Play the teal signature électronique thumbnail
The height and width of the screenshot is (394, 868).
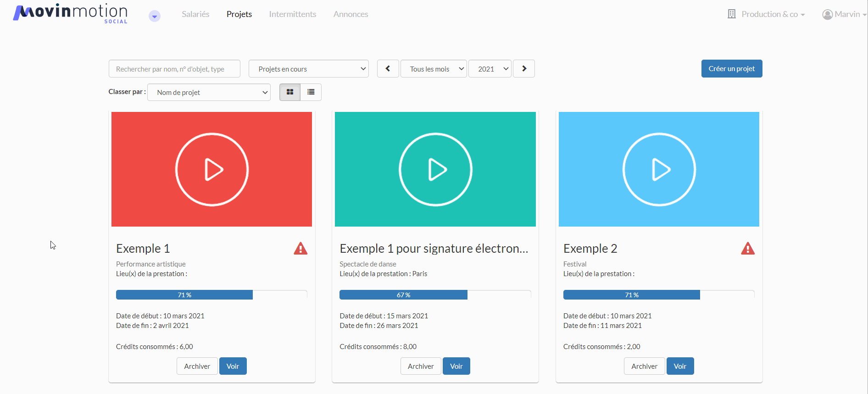point(435,169)
